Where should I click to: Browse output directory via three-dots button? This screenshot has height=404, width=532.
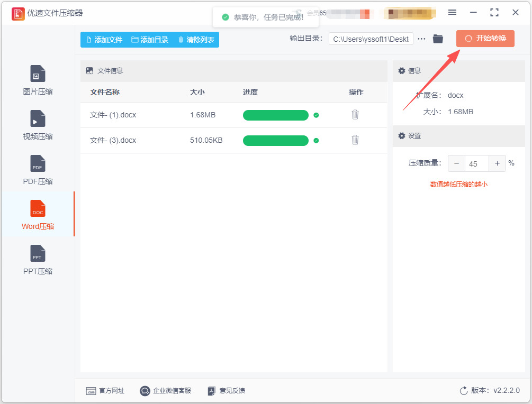(421, 39)
